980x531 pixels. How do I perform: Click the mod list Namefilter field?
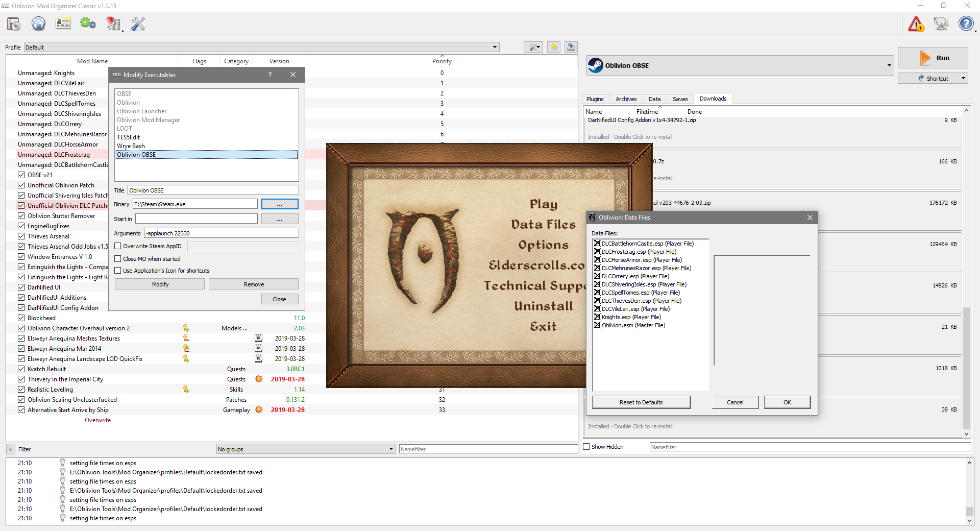tap(488, 449)
